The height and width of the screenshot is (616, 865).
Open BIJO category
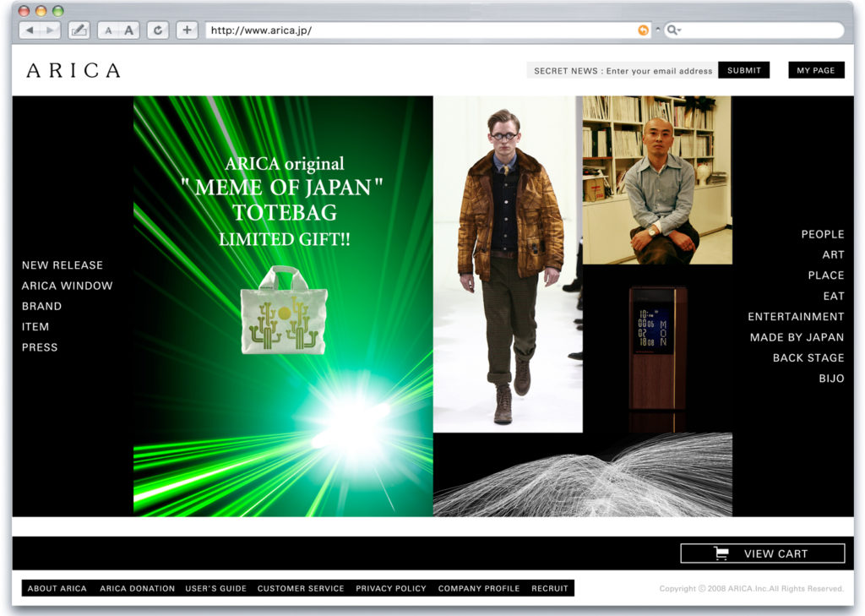(831, 378)
